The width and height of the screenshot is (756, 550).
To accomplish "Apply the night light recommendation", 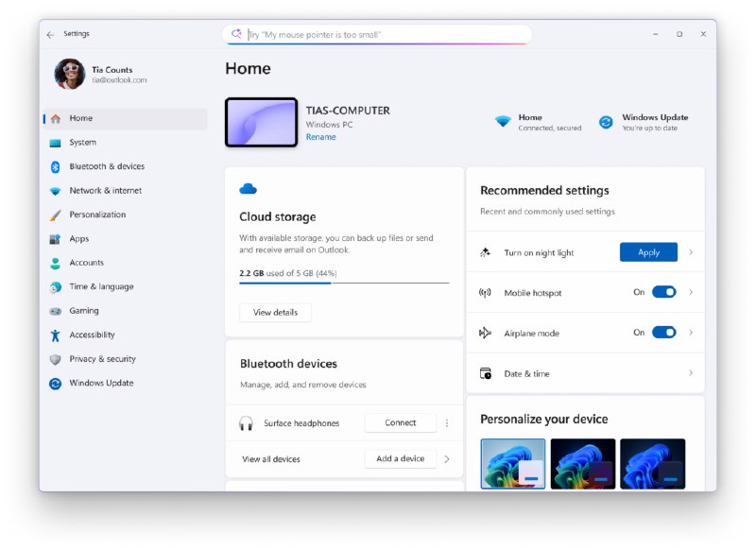I will (648, 252).
